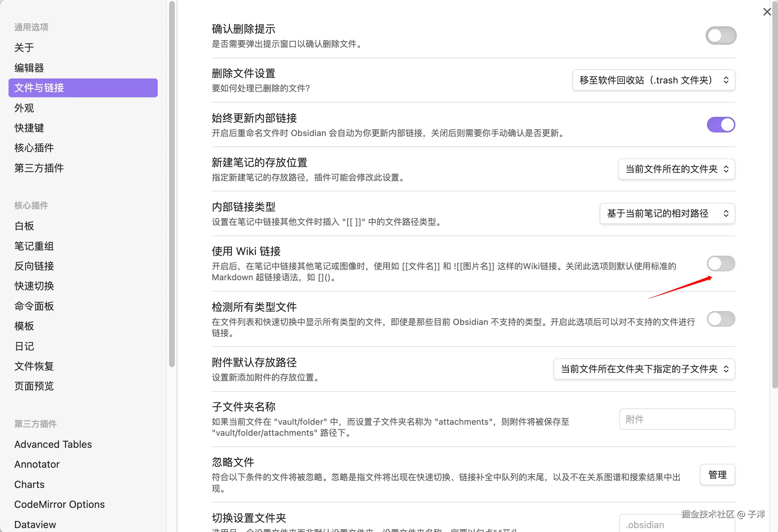This screenshot has height=532, width=778.
Task: Expand 新建笔记的存放位置 dropdown
Action: click(x=676, y=169)
